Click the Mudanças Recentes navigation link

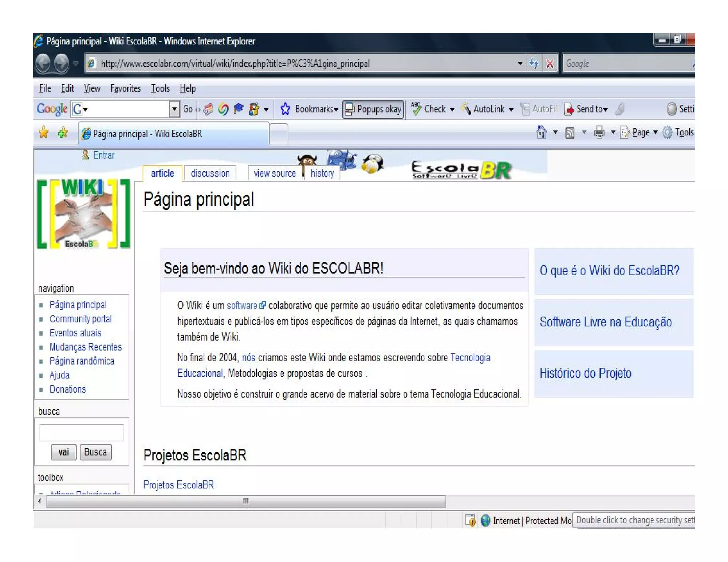[86, 347]
